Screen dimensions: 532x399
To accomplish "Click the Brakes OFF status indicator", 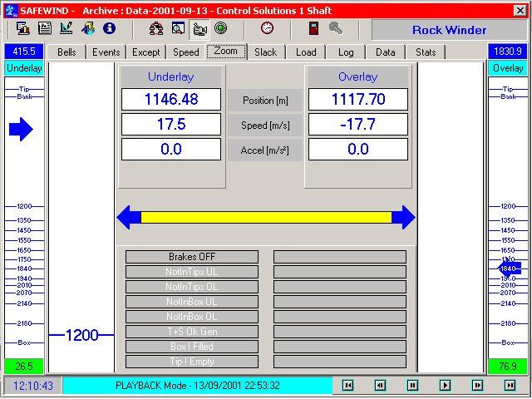I will (192, 257).
